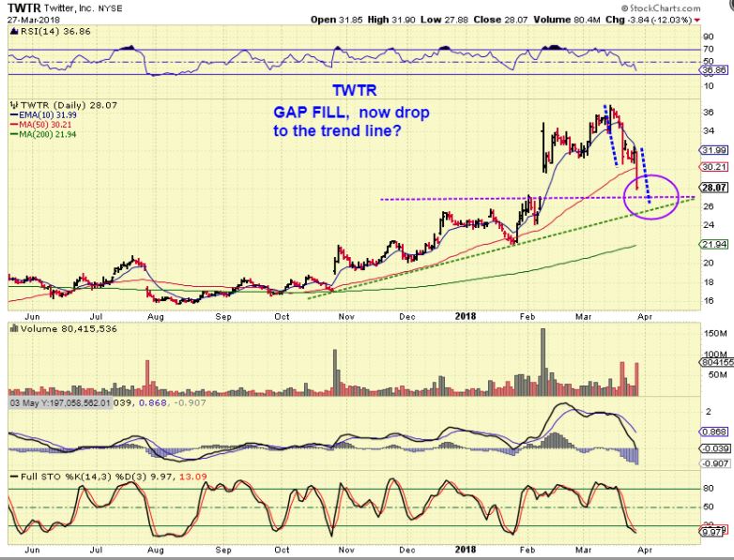This screenshot has height=560, width=734.
Task: Click the -0.039 MACD tag on right axis
Action: 714,448
